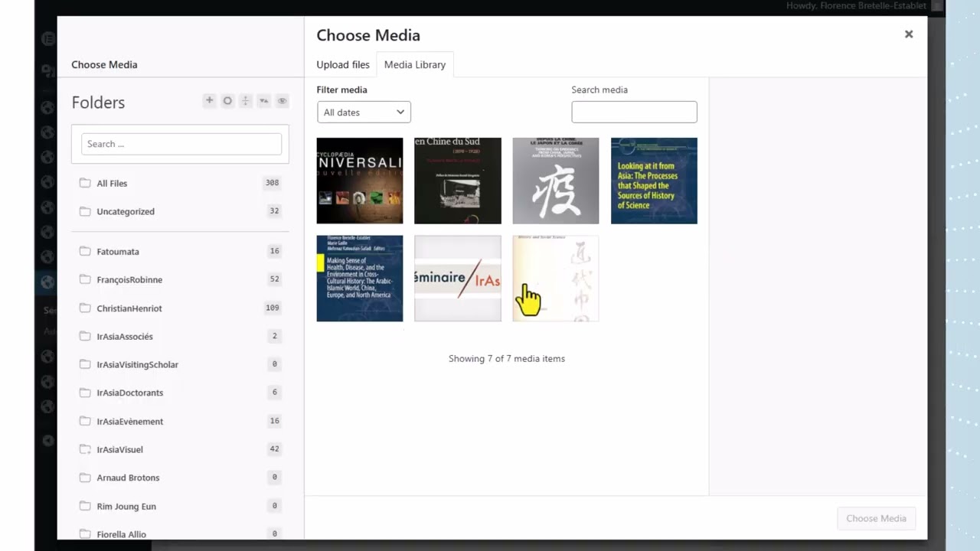Click the folder Search box
Viewport: 980px width, 551px height.
click(181, 144)
